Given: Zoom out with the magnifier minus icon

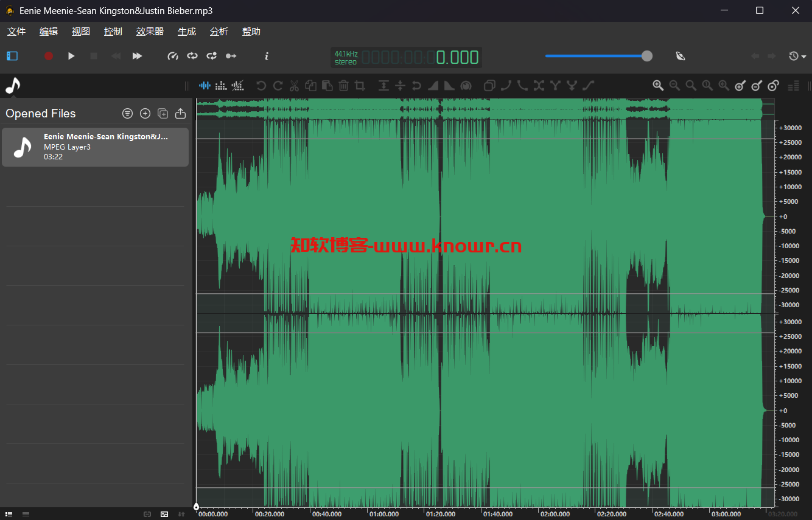Looking at the screenshot, I should coord(674,86).
